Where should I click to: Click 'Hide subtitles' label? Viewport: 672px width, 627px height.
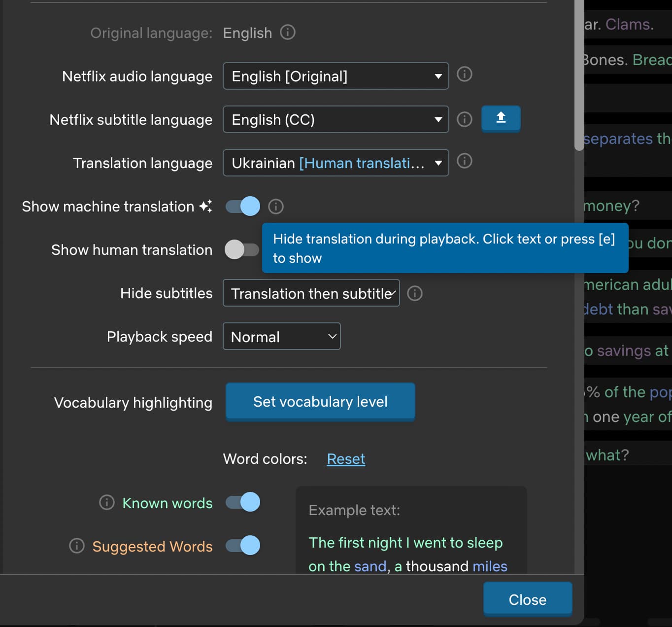167,293
